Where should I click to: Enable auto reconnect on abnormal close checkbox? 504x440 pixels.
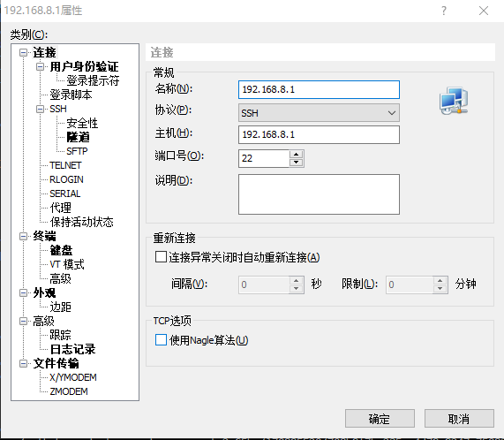click(161, 257)
